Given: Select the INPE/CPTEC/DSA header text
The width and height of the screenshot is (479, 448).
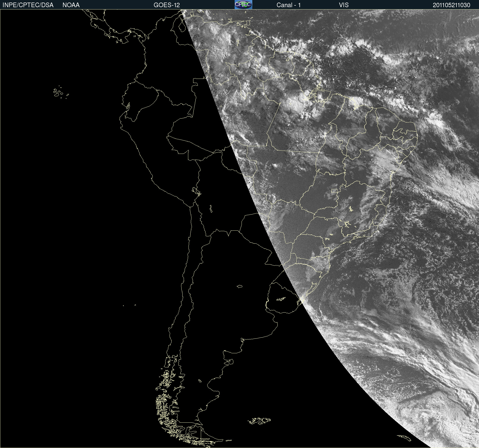Looking at the screenshot, I should [28, 5].
